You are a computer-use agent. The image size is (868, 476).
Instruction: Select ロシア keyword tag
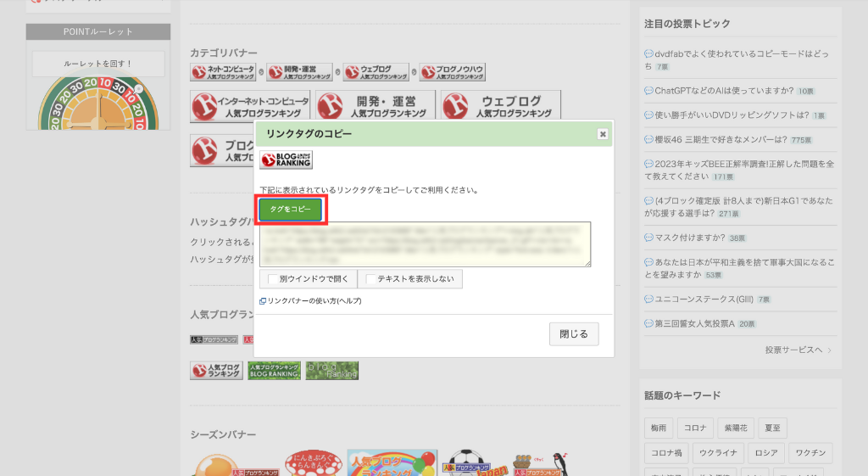tap(766, 453)
